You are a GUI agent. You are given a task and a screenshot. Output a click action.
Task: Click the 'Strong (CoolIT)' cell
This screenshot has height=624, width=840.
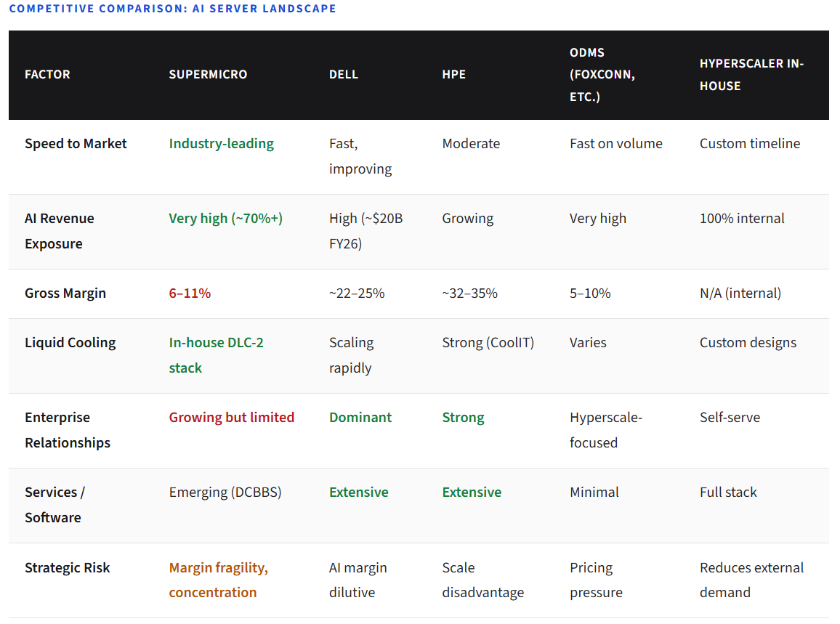[488, 343]
